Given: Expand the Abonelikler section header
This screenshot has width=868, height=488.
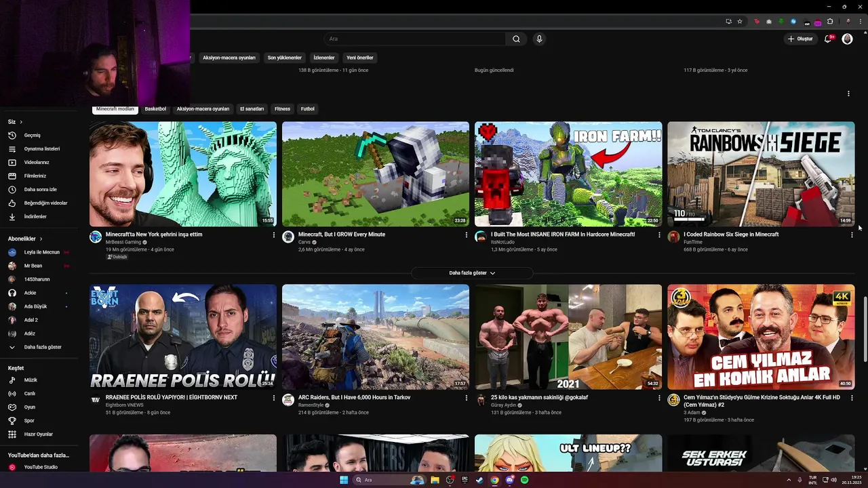Looking at the screenshot, I should 25,239.
